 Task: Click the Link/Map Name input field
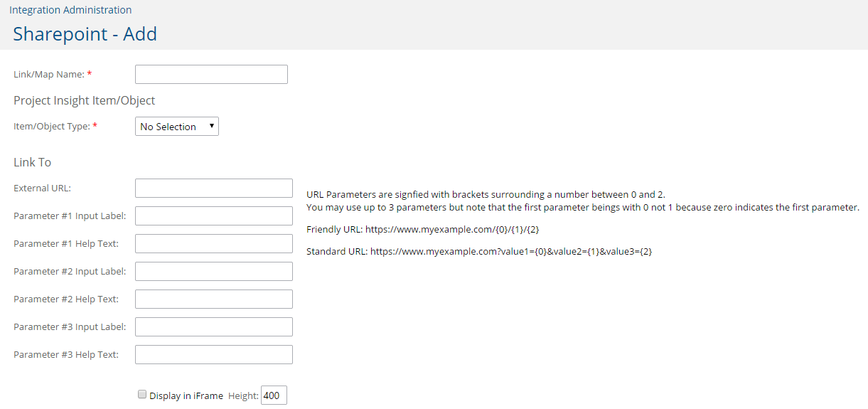pos(211,74)
